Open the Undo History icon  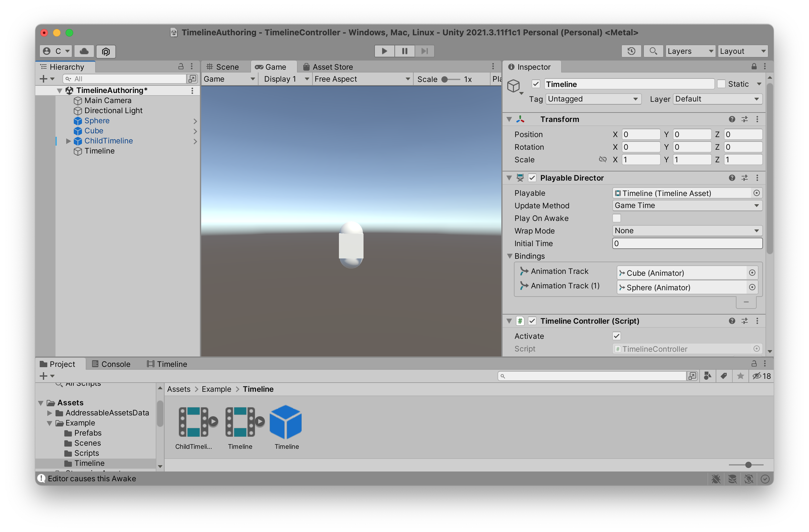coord(631,51)
